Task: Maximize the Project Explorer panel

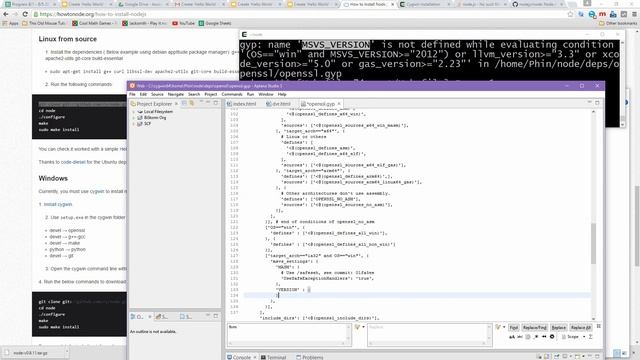Action: pos(216,103)
